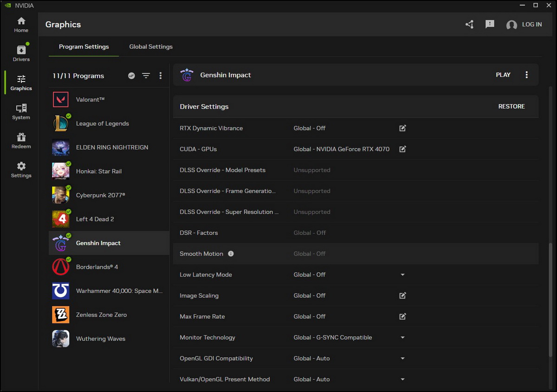
Task: Click the NVIDIA logo in the title bar
Action: pos(8,6)
